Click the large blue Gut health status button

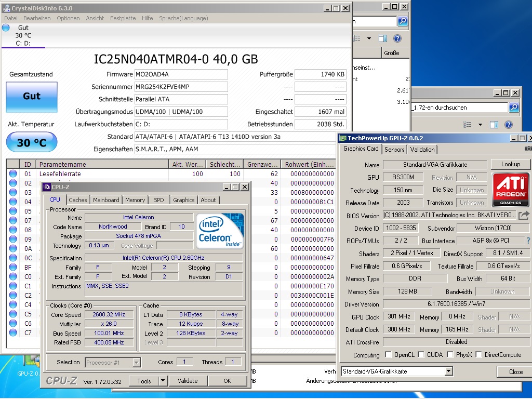click(32, 97)
